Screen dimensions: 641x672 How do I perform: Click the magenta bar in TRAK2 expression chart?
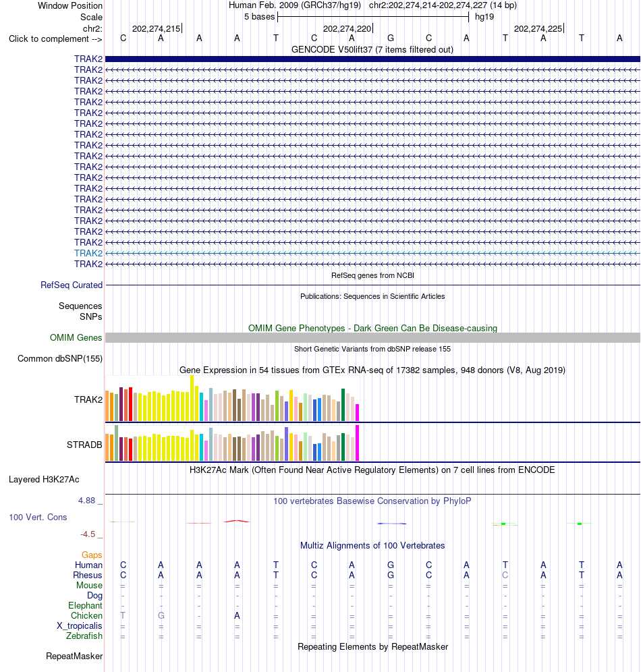pyautogui.click(x=358, y=413)
